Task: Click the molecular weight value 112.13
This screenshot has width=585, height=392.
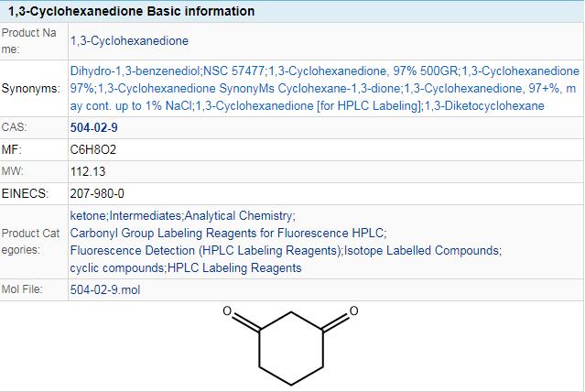Action: click(x=88, y=171)
